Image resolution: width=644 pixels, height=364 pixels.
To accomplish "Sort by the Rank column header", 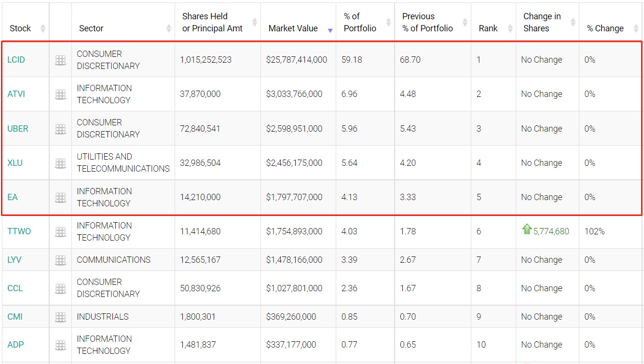I will tap(488, 28).
